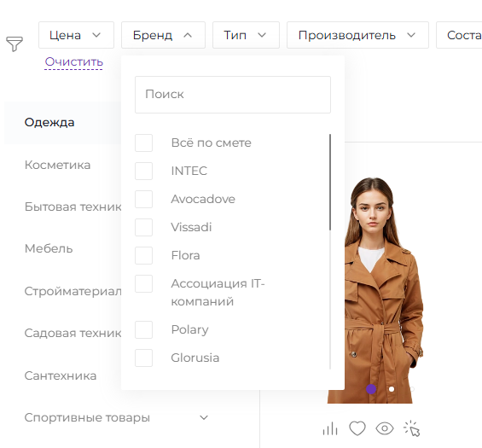
Task: Open the Цена filter dropdown
Action: (x=76, y=35)
